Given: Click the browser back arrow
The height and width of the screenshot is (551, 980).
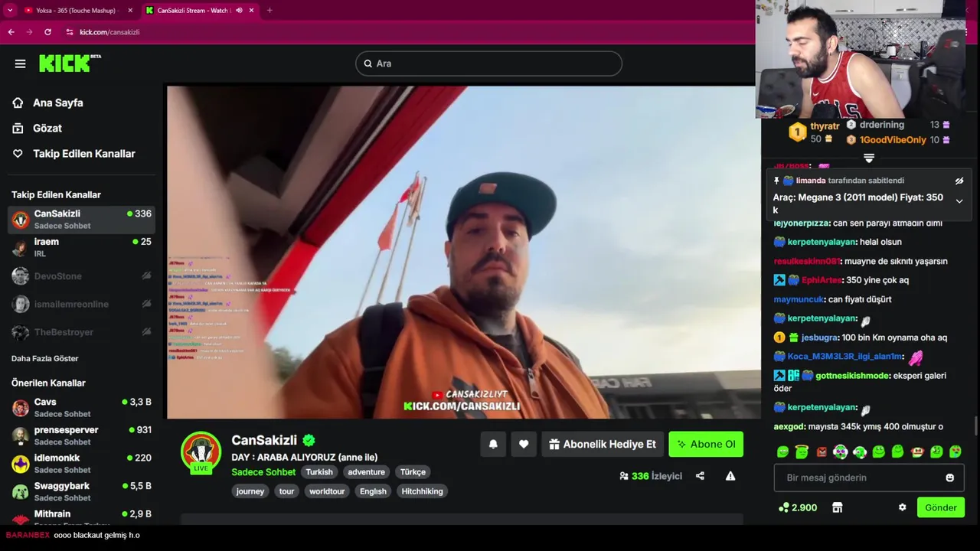Looking at the screenshot, I should (x=11, y=32).
